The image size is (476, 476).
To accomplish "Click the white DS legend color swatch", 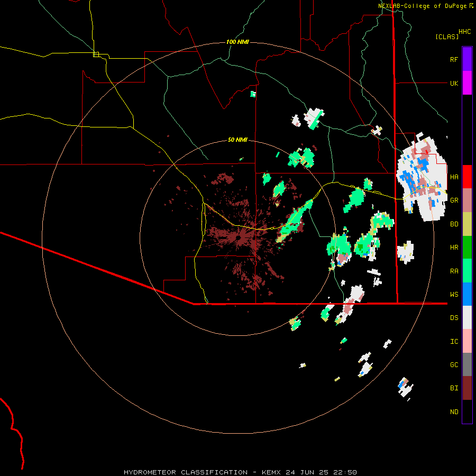I will coord(467,317).
